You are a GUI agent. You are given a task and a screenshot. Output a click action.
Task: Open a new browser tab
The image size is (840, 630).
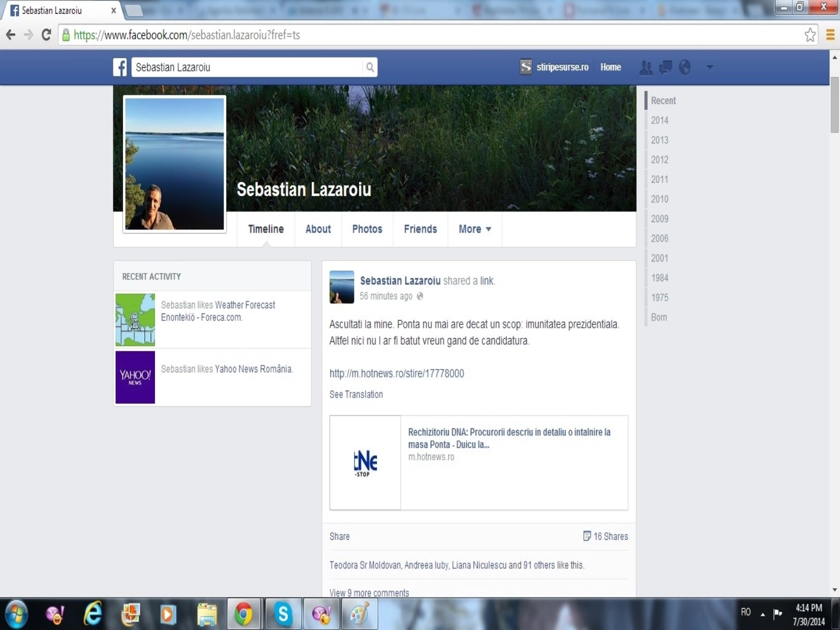pyautogui.click(x=134, y=10)
